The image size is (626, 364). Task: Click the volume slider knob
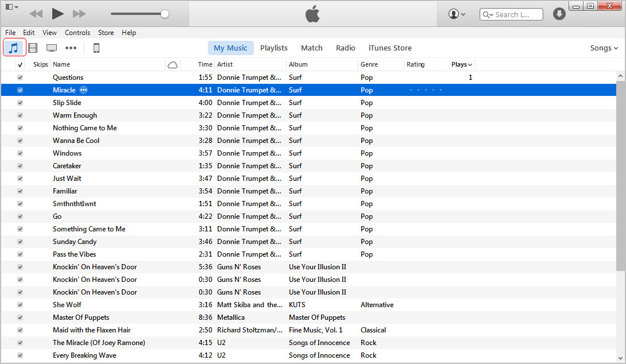click(164, 14)
